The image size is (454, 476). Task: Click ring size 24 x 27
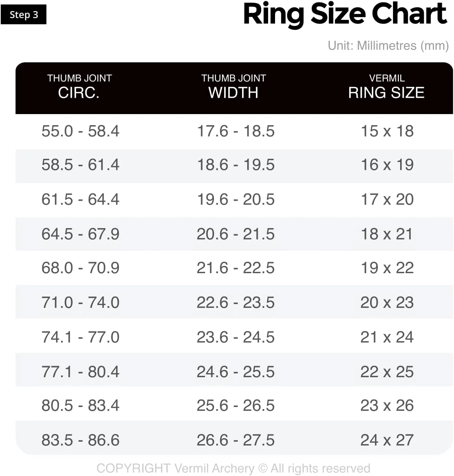point(387,440)
